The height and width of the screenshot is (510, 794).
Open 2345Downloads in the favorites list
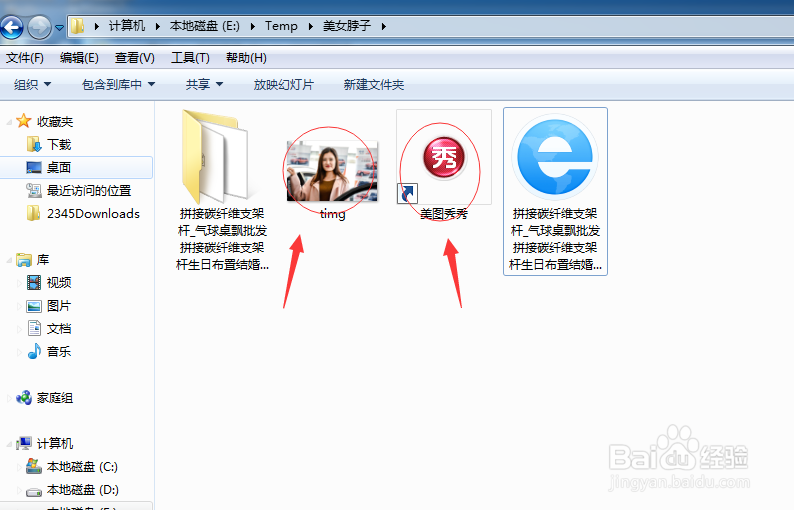93,213
